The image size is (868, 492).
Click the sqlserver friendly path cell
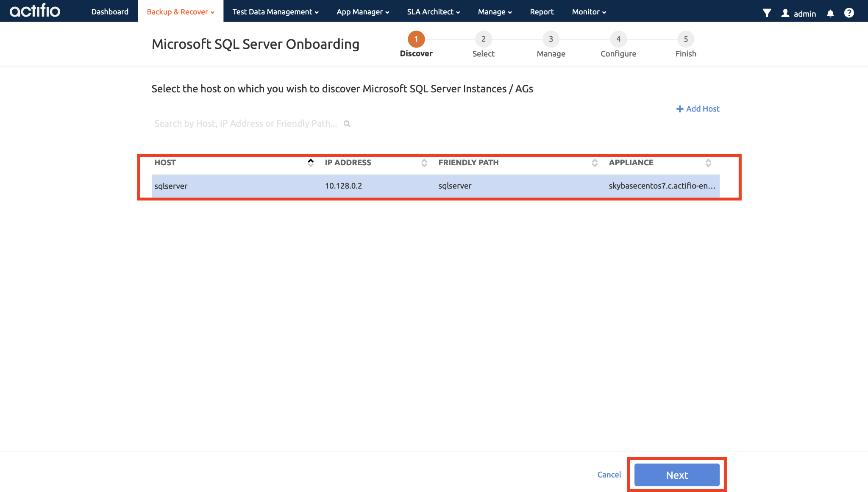[455, 186]
